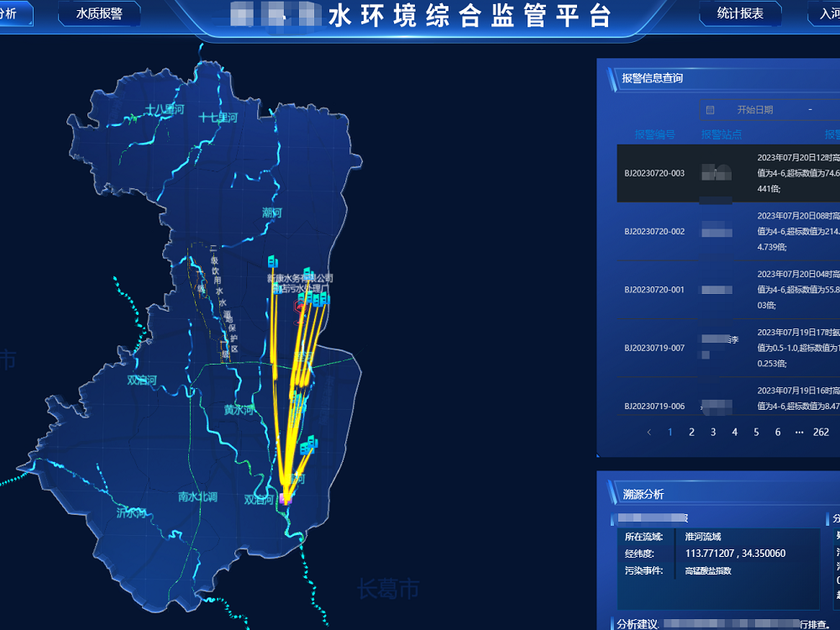The width and height of the screenshot is (840, 630).
Task: Open alarm record BJ20230720-002
Action: pyautogui.click(x=654, y=231)
